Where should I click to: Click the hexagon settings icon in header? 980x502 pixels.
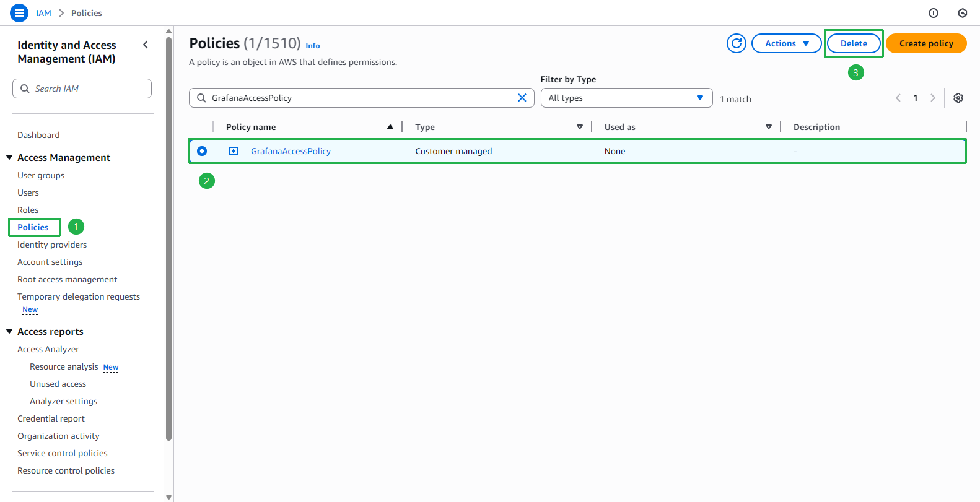pyautogui.click(x=963, y=13)
